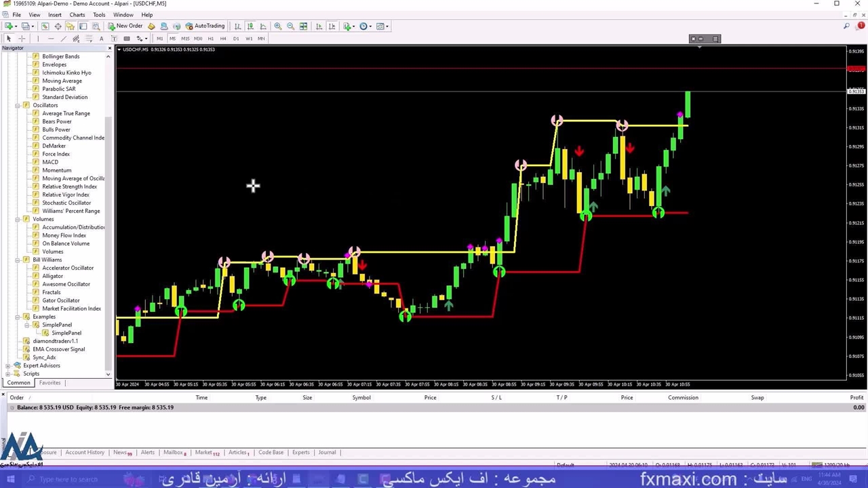Switch chart to H1 timeframe

[x=210, y=39]
